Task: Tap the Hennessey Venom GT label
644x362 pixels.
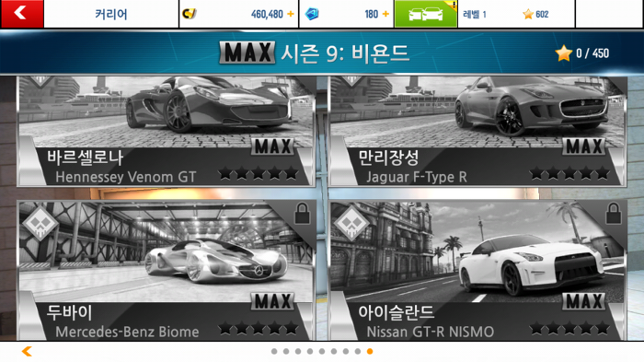Action: [x=126, y=177]
